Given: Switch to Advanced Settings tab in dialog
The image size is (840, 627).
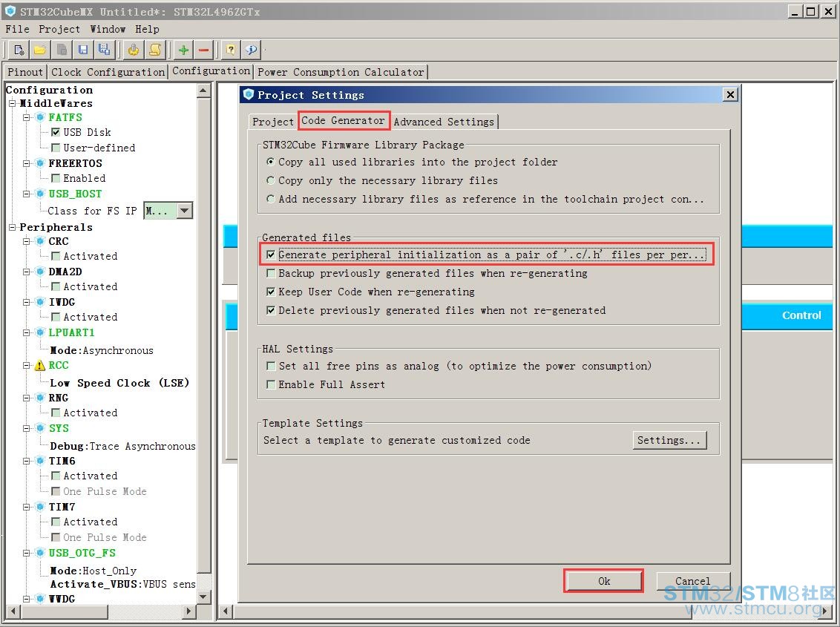Looking at the screenshot, I should coord(444,122).
